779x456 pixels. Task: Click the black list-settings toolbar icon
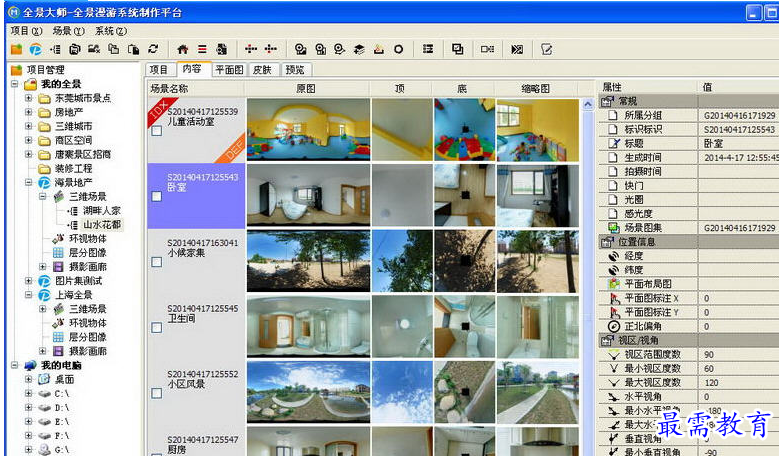click(428, 49)
